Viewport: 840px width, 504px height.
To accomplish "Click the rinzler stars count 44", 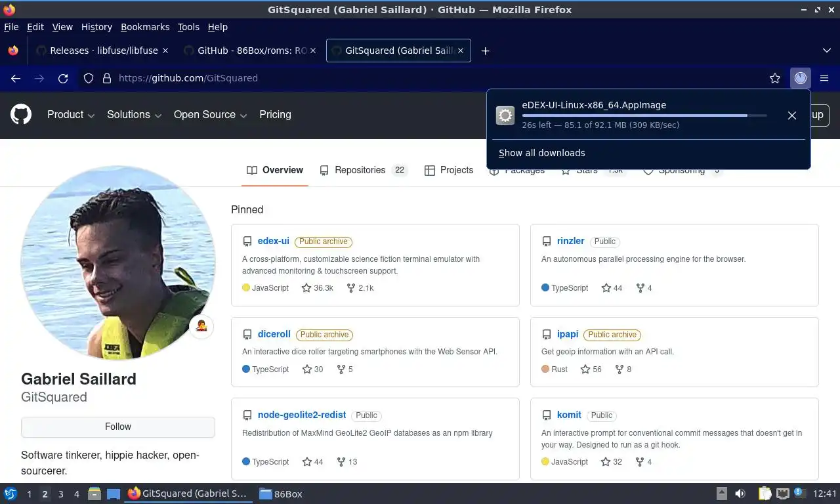I will click(612, 288).
